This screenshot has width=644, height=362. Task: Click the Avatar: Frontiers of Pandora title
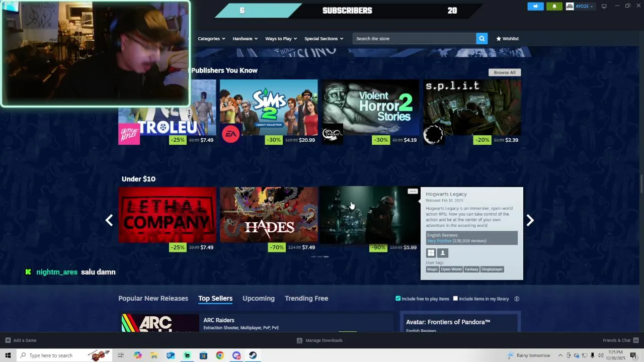(448, 322)
